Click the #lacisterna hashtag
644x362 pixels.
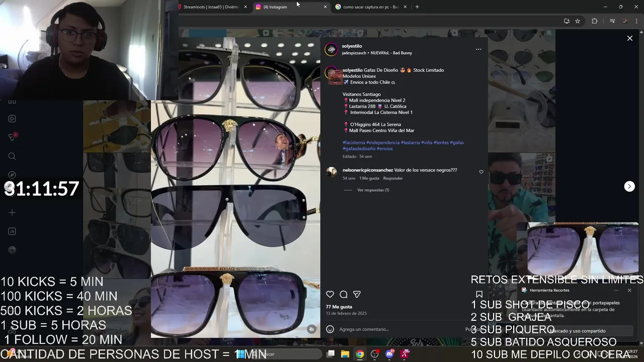354,143
